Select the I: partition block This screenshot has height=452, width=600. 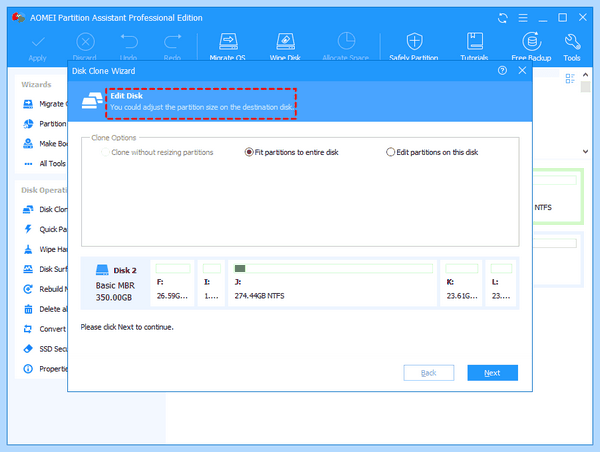click(x=211, y=283)
